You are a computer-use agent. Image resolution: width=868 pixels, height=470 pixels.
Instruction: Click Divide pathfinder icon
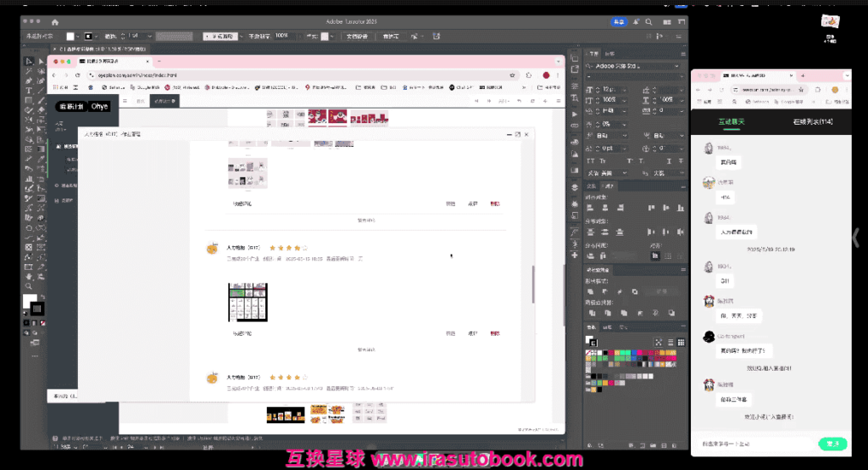(x=592, y=313)
